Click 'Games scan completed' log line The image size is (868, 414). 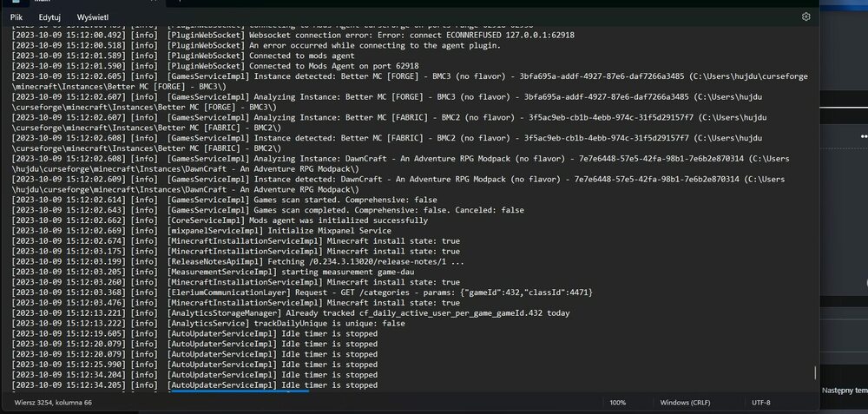click(268, 210)
